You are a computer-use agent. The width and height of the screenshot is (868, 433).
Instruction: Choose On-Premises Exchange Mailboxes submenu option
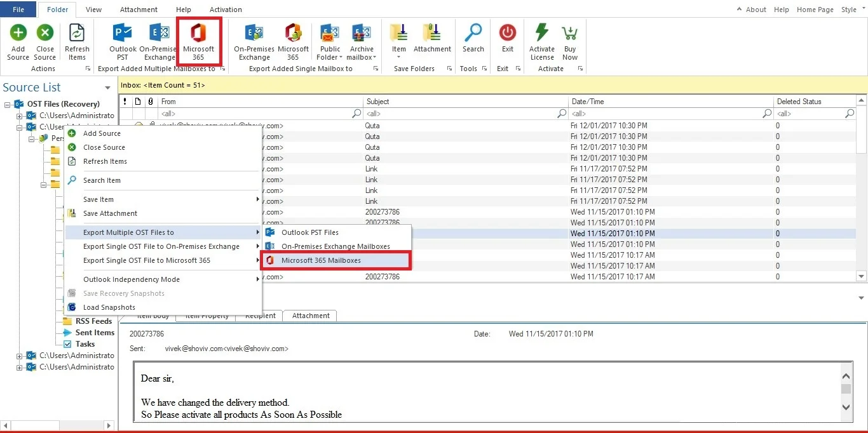(336, 246)
